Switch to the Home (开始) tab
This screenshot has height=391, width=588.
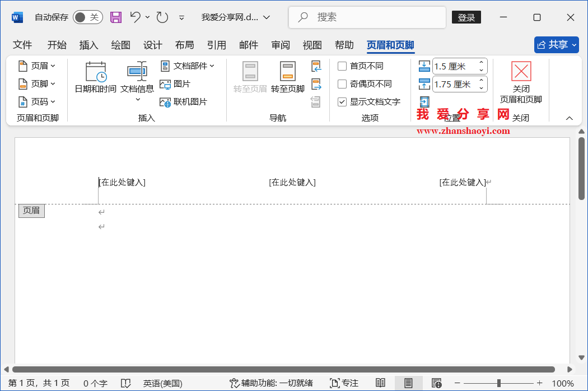(57, 45)
